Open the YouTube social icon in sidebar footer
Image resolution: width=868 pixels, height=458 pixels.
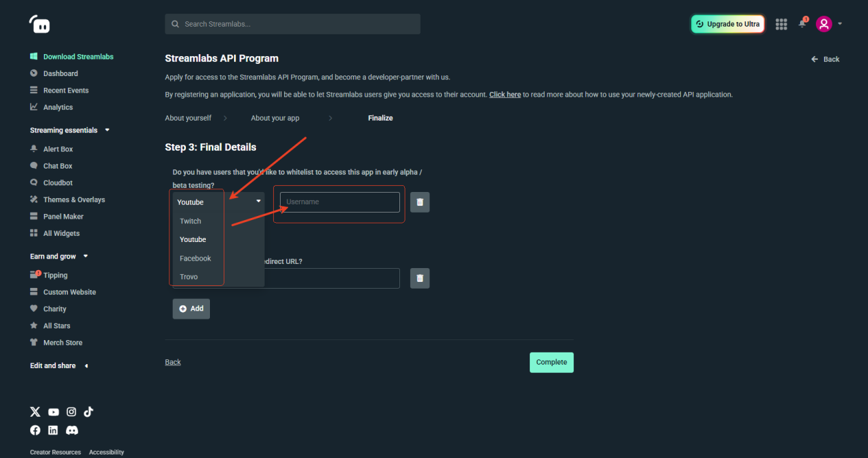tap(54, 412)
